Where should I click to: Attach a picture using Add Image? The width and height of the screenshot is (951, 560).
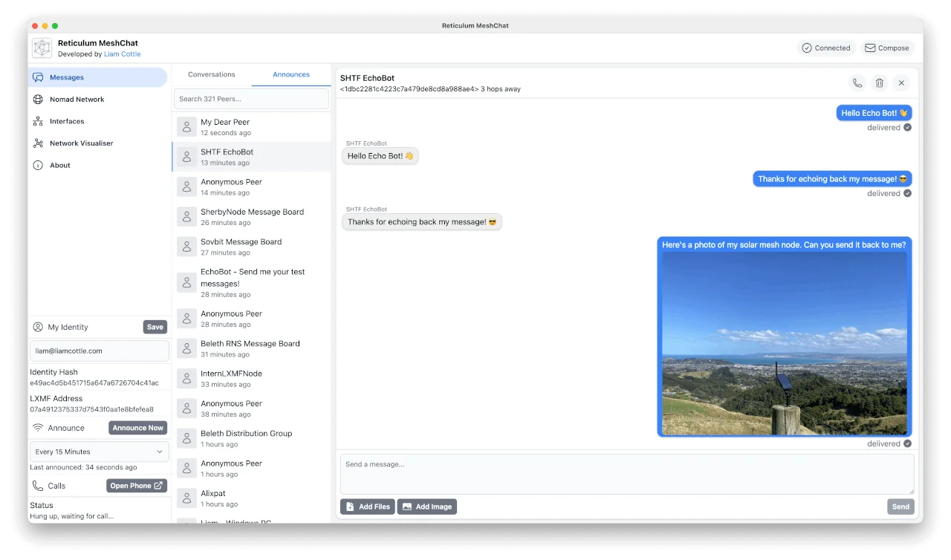point(427,507)
